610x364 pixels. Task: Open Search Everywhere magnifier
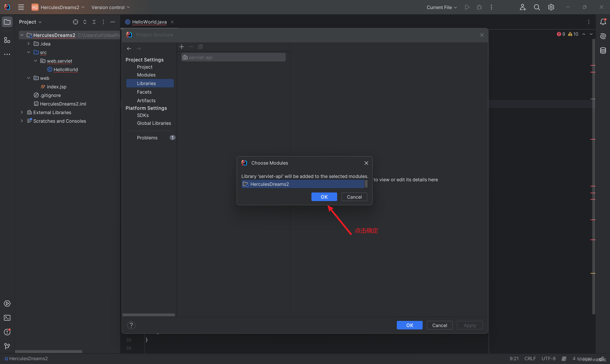pos(537,7)
